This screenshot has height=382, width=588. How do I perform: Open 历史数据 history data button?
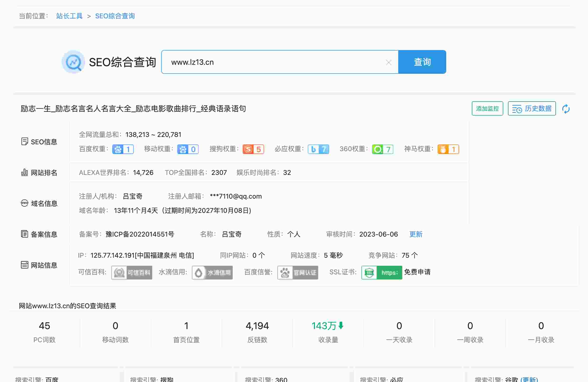(532, 109)
